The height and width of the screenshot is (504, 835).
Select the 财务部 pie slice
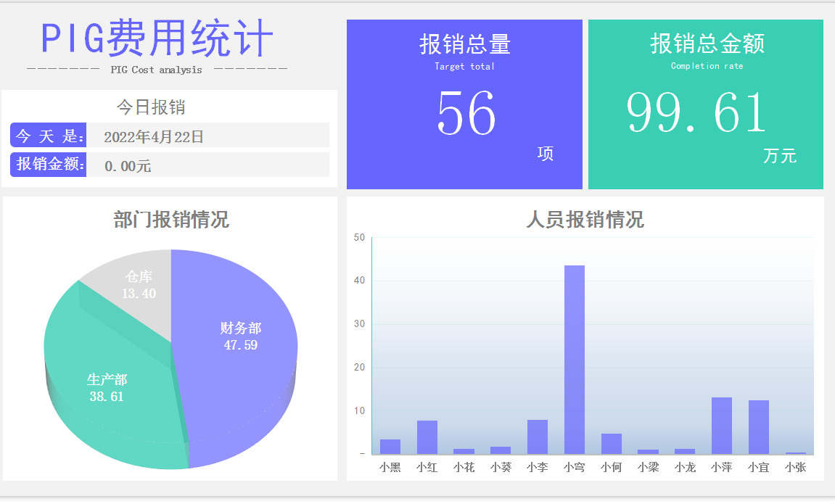[x=238, y=337]
